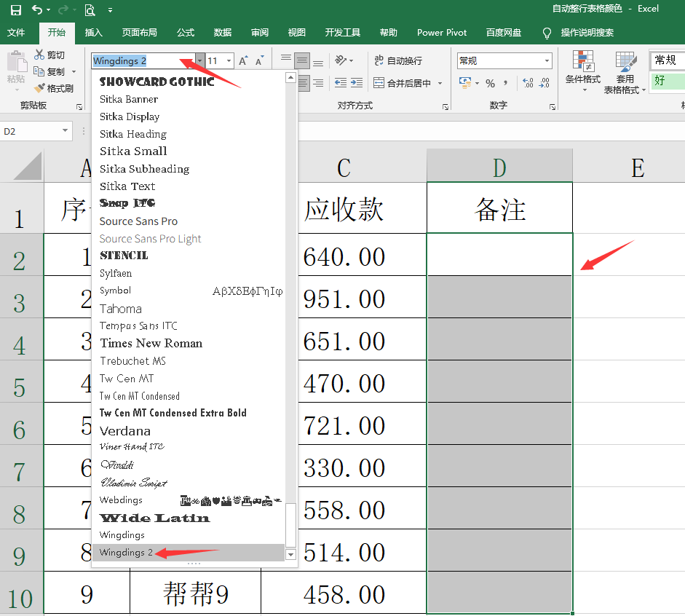Choose Tahoma font from list

tap(189, 309)
